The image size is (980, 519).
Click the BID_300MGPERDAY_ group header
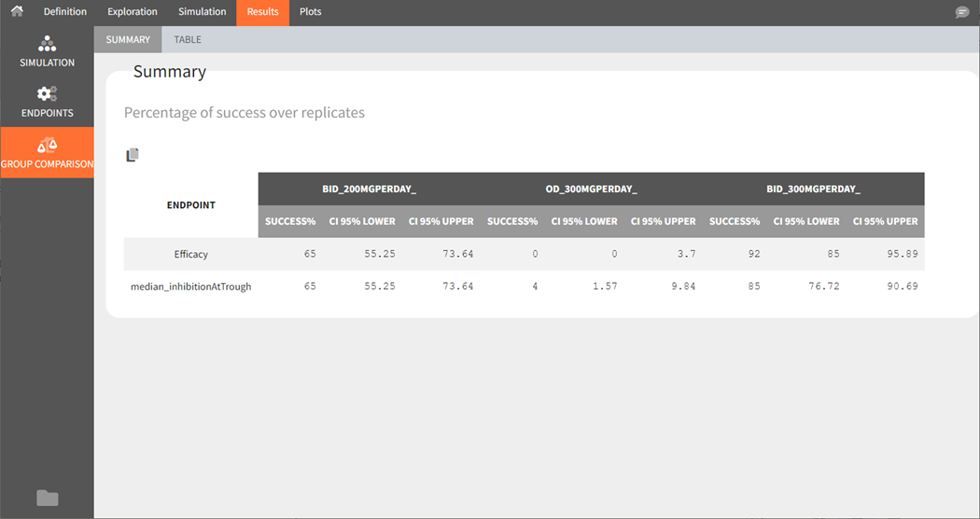[813, 189]
